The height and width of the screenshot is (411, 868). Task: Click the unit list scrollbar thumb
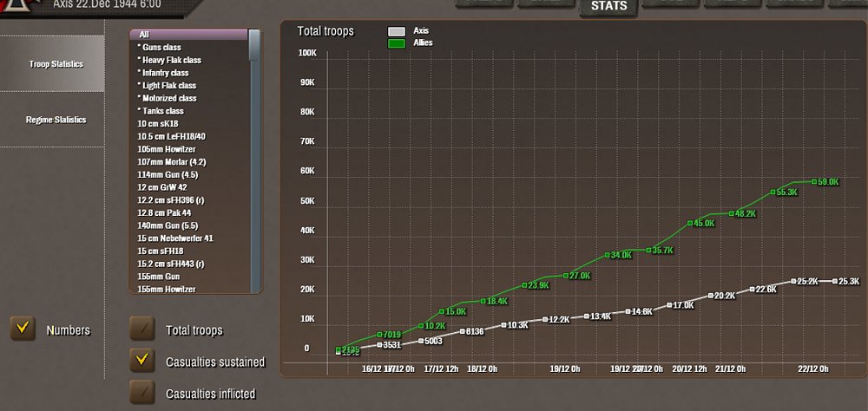pos(254,44)
